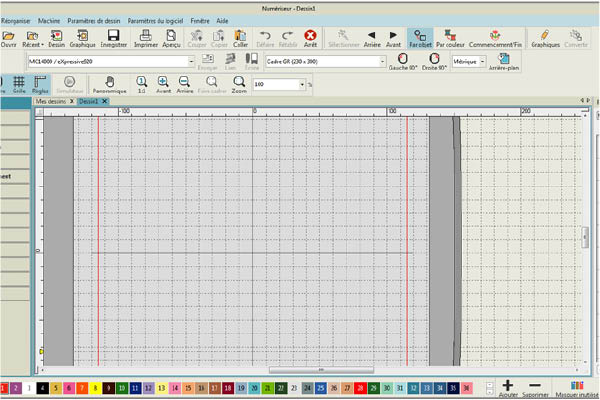Open the Aperçu print preview
This screenshot has width=600, height=400.
172,38
